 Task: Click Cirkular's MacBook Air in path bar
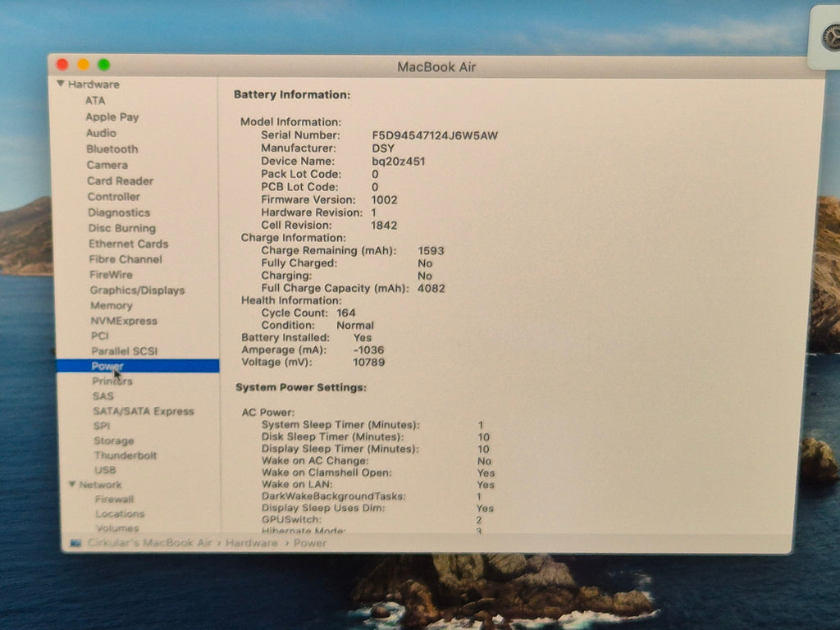(x=149, y=543)
